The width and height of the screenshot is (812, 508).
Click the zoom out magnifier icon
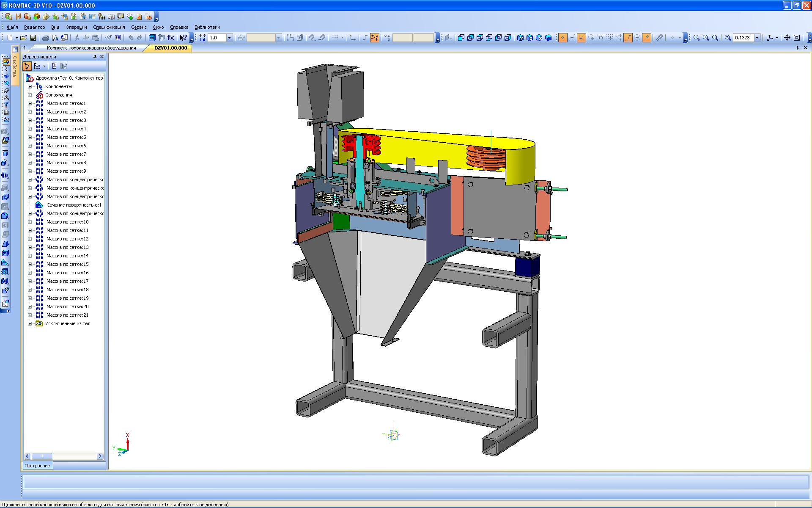(x=715, y=38)
